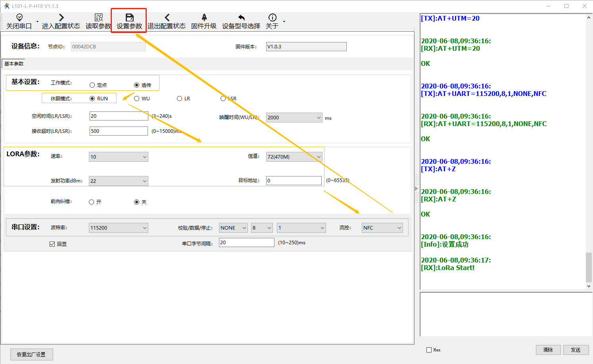Toggle the 回显 echo checkbox
Image resolution: width=593 pixels, height=364 pixels.
coord(52,244)
